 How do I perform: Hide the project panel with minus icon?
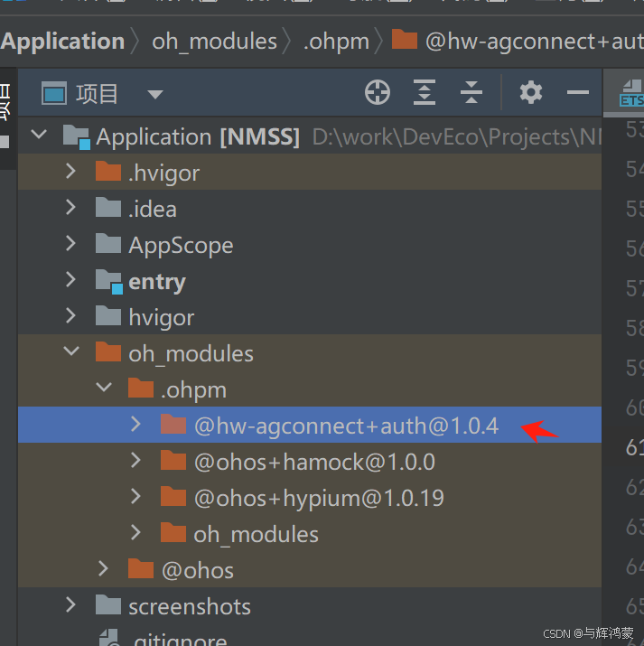pyautogui.click(x=578, y=92)
